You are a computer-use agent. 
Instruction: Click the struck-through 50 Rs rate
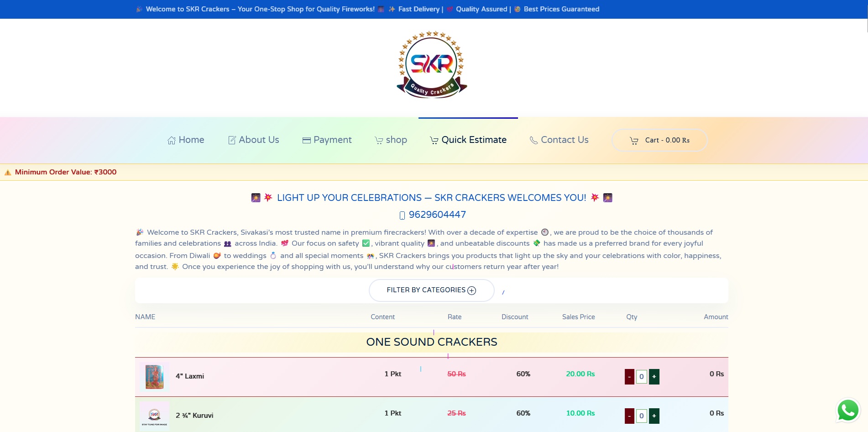[x=456, y=374]
